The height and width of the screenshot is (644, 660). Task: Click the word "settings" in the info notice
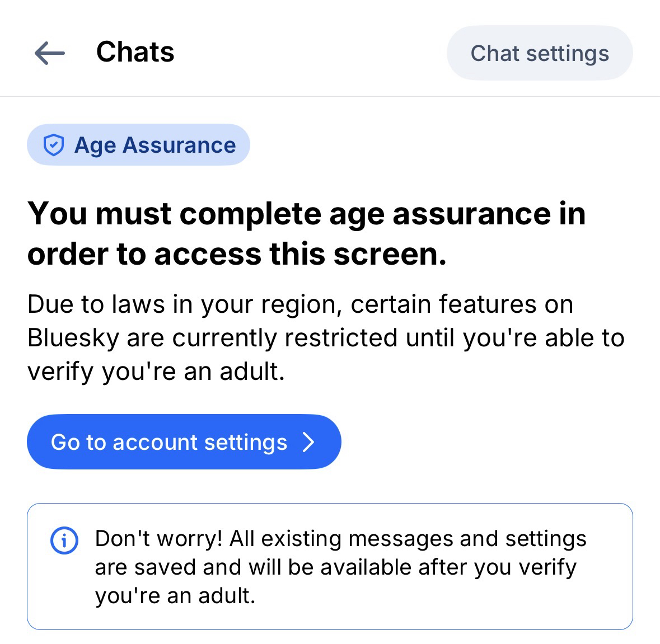tap(546, 538)
